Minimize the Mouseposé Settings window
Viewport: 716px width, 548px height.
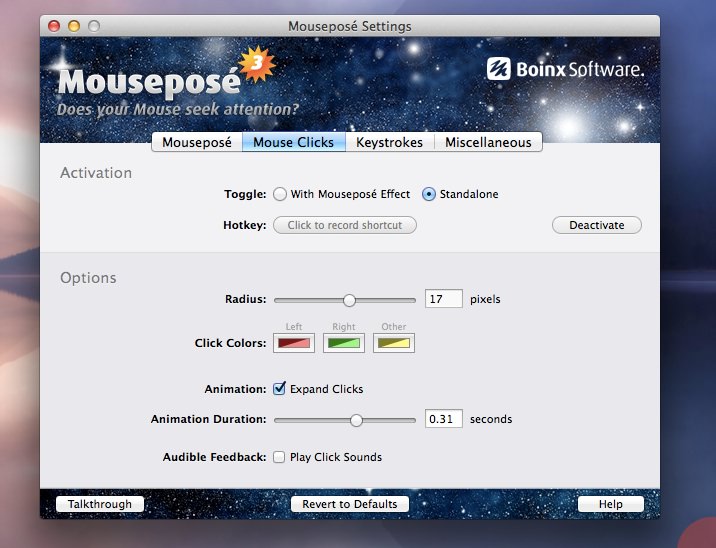click(74, 26)
